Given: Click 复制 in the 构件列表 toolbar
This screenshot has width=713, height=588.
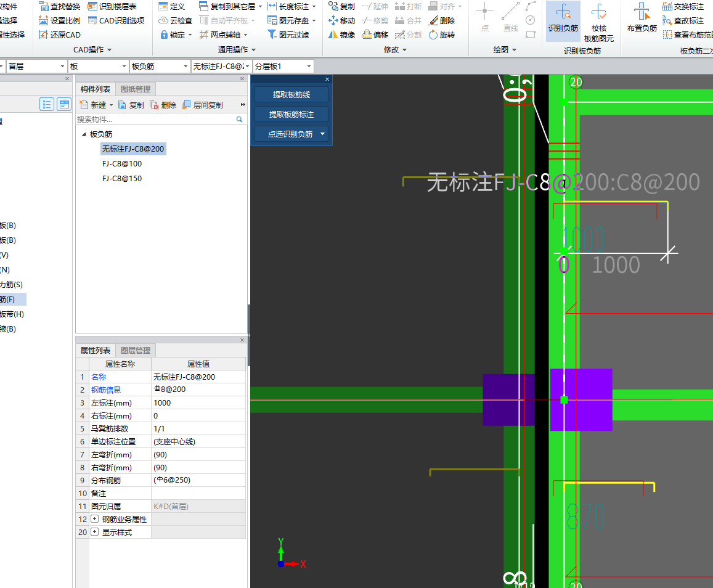Looking at the screenshot, I should (x=131, y=105).
